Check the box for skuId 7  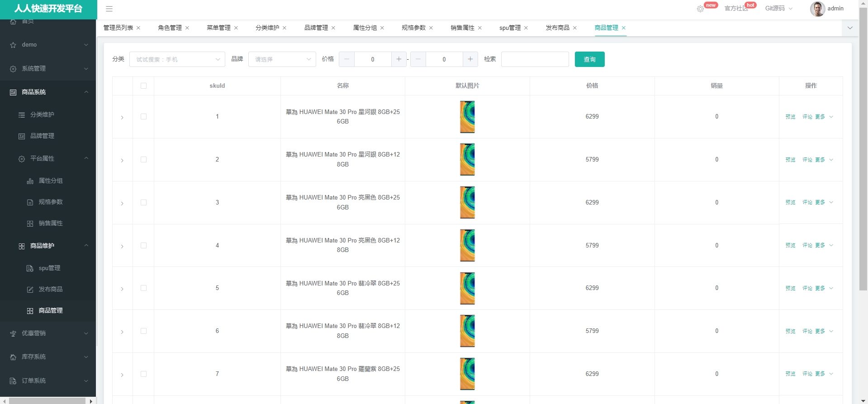(144, 374)
